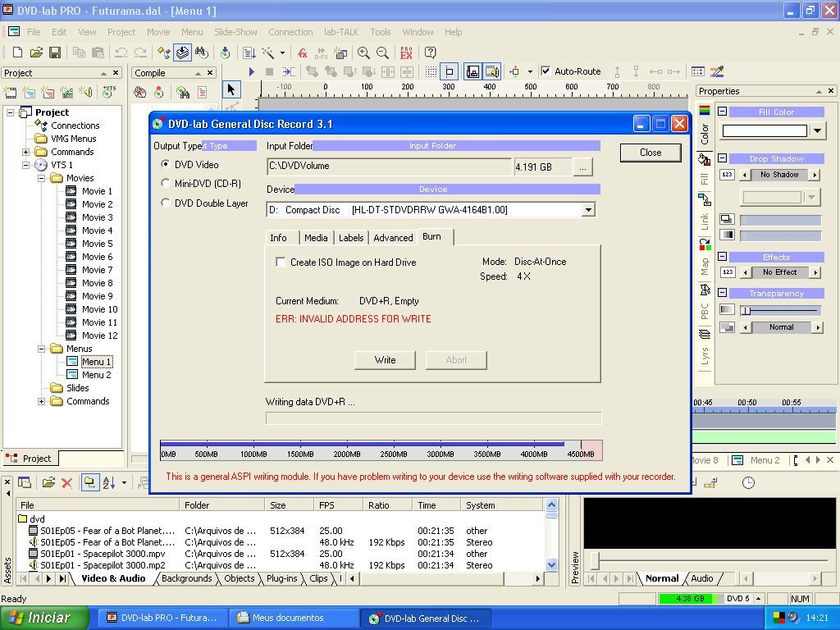This screenshot has width=840, height=630.
Task: Open the Color properties sidebar icon
Action: pos(705,111)
